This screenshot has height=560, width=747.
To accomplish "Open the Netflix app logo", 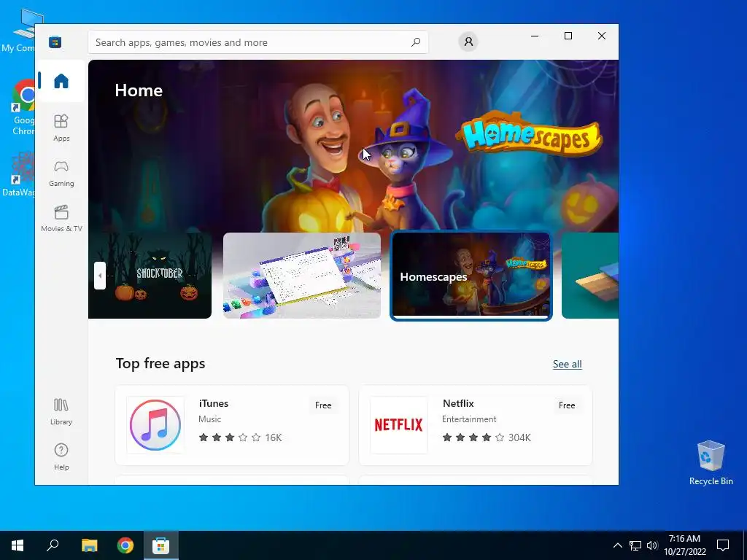I will pos(399,425).
